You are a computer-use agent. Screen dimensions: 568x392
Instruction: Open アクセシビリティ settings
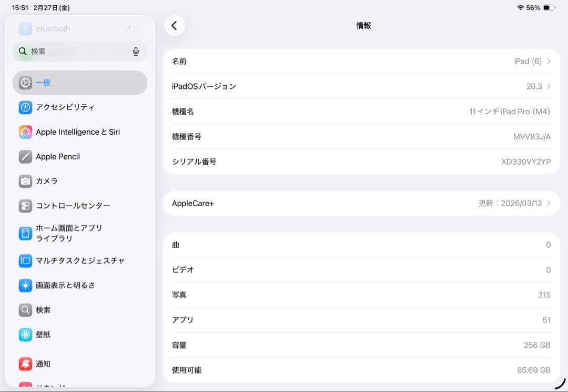point(80,107)
